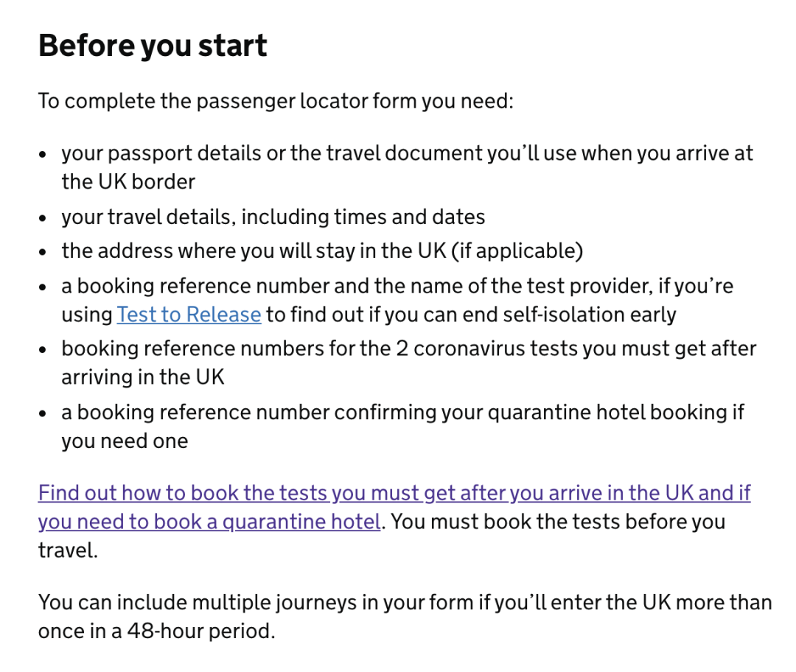Click the 'Before you start' heading
Screen dimensions: 796x672
pyautogui.click(x=153, y=46)
